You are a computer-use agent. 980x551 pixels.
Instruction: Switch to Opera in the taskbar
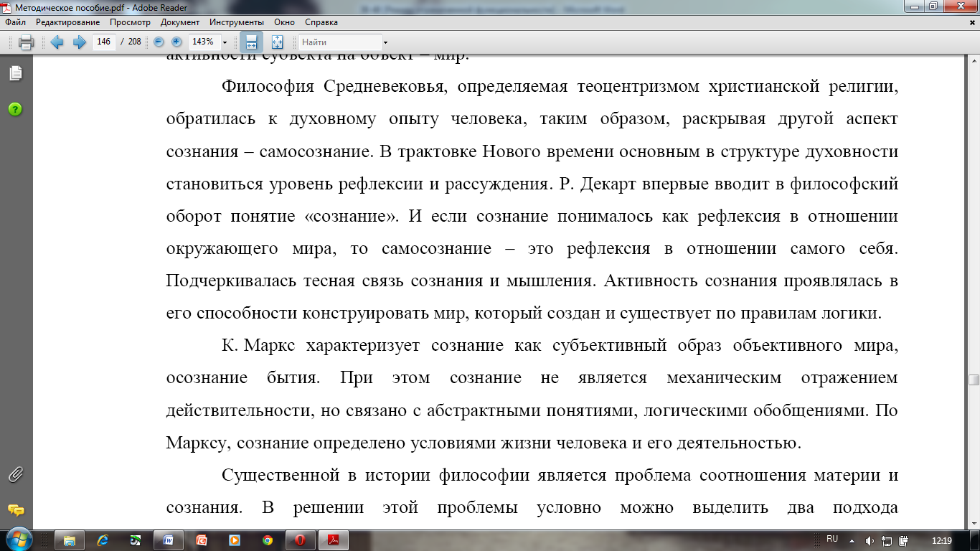tap(301, 540)
